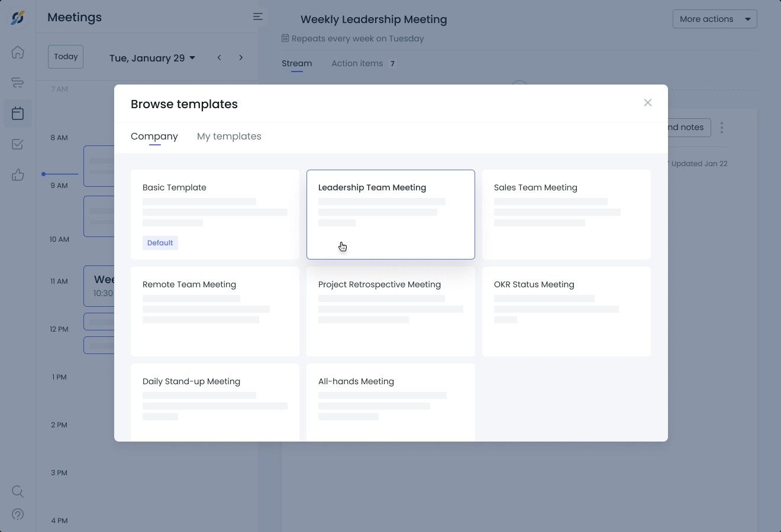
Task: Collapse the Meetings panel menu icon
Action: tap(258, 17)
